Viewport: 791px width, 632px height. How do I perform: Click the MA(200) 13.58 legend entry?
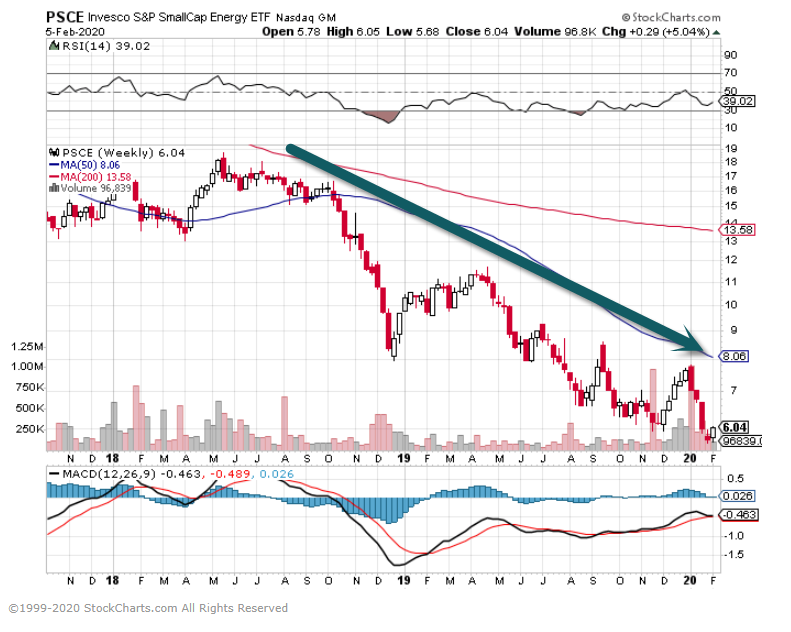click(96, 177)
